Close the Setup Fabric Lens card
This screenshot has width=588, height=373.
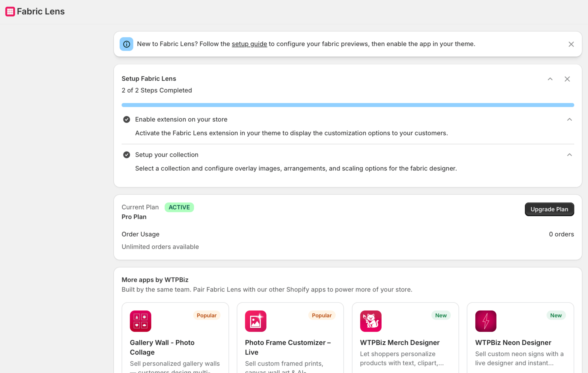(x=567, y=79)
